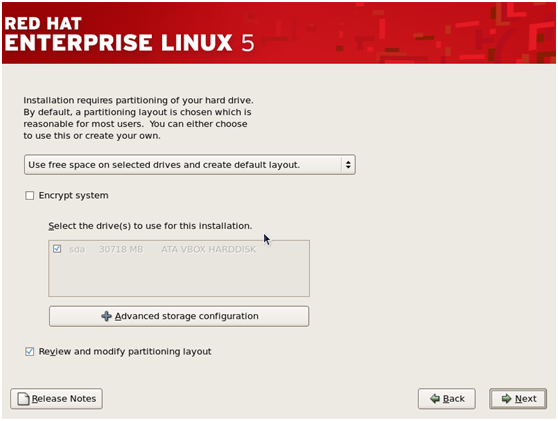Click the green left arrow Back icon
Screen dimensions: 558x421
click(435, 399)
